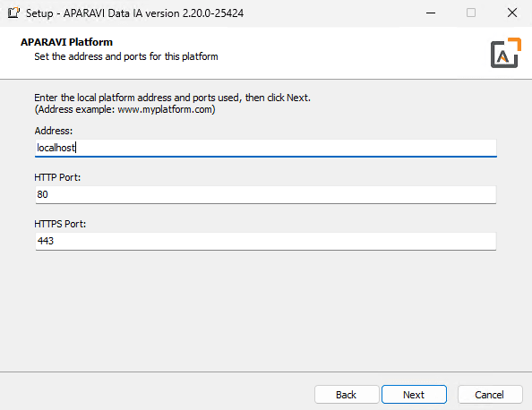The height and width of the screenshot is (410, 532).
Task: Click the address example www.myplatform.com text
Action: (124, 109)
